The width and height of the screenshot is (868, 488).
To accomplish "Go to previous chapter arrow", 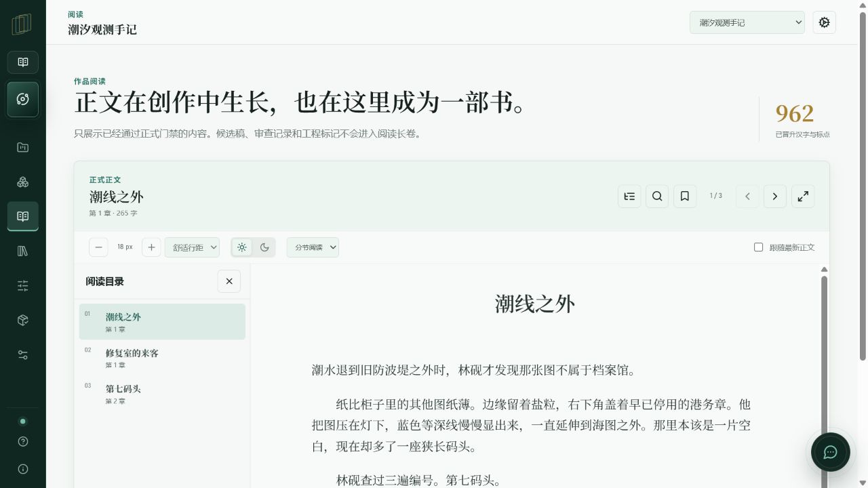I will coord(747,196).
